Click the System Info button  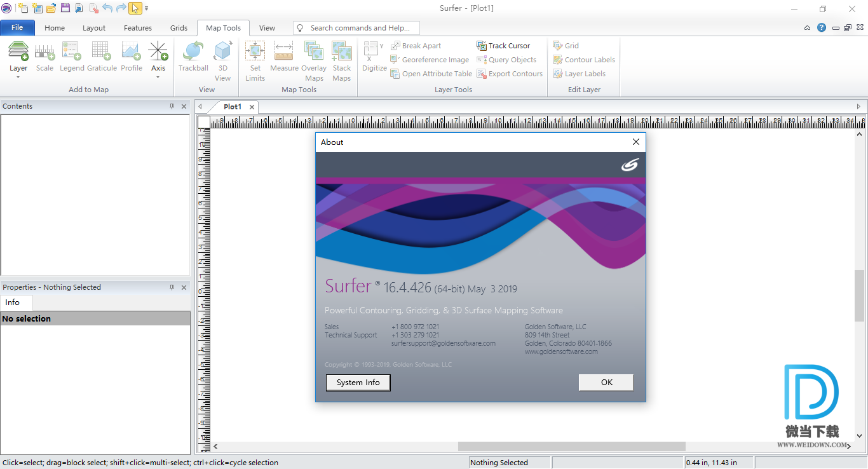tap(358, 383)
